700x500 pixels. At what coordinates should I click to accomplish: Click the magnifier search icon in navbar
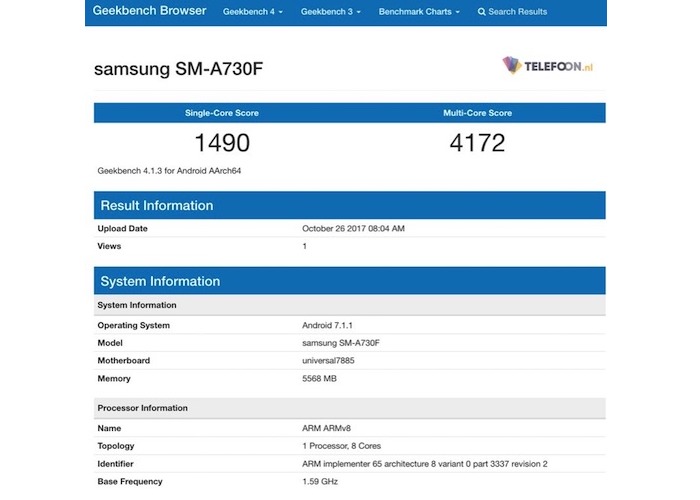tap(482, 12)
